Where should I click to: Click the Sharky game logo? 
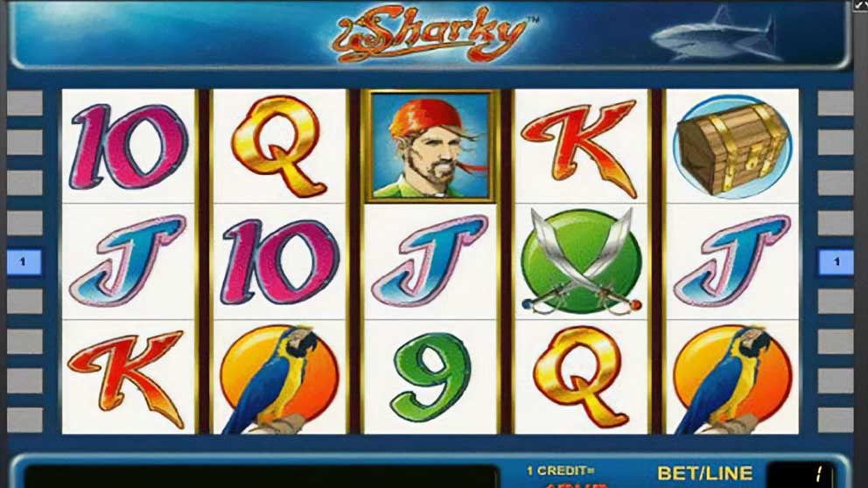pyautogui.click(x=435, y=33)
